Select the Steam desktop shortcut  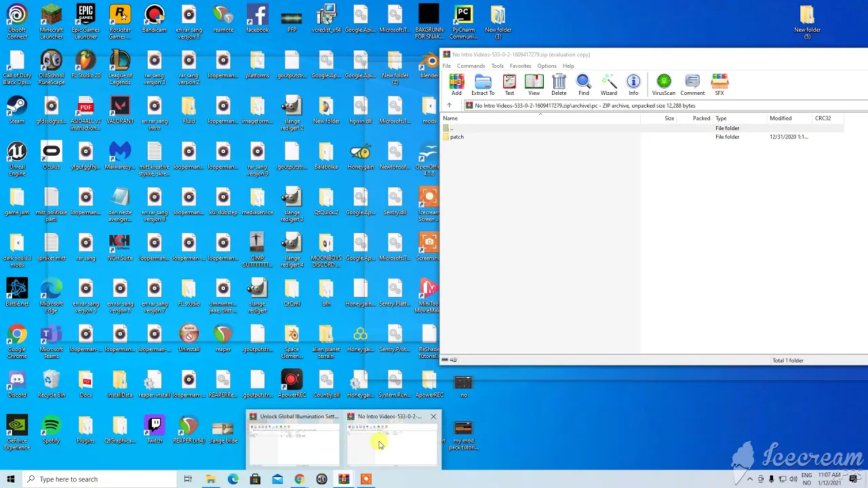(x=17, y=110)
